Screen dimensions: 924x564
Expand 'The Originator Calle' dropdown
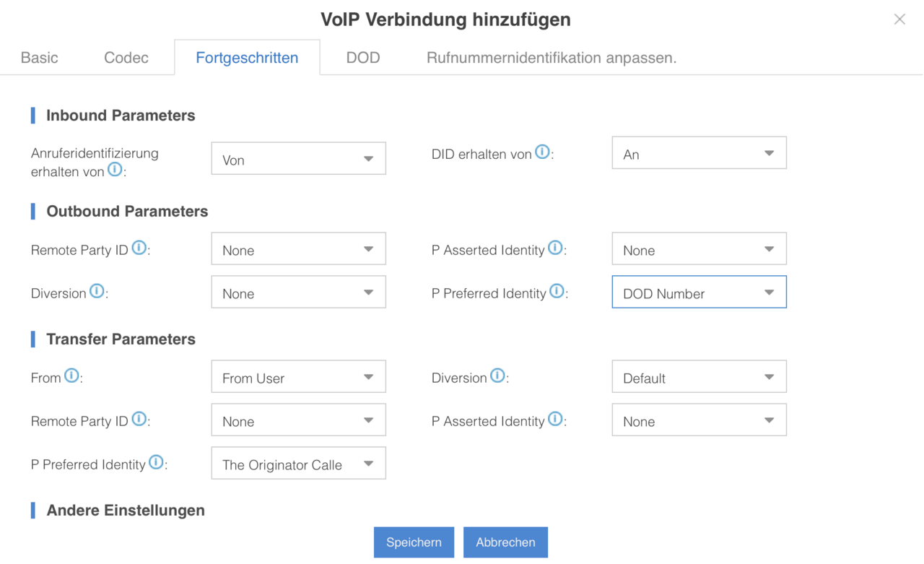click(298, 464)
